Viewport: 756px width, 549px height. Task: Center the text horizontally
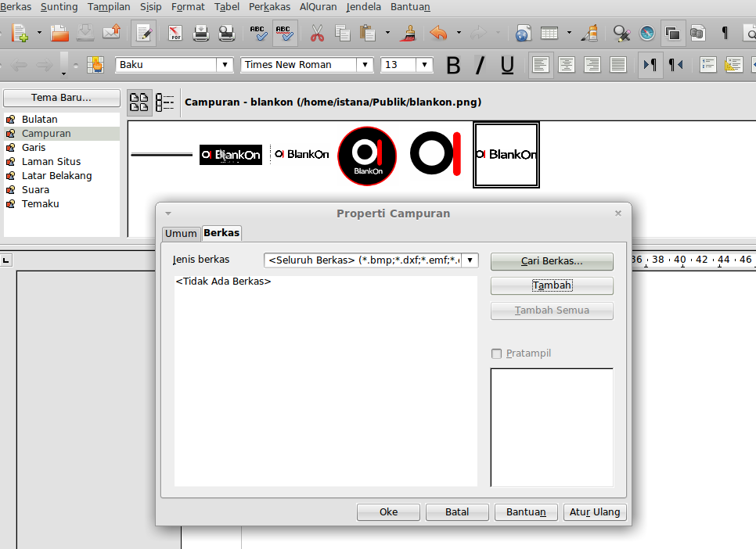click(x=567, y=65)
